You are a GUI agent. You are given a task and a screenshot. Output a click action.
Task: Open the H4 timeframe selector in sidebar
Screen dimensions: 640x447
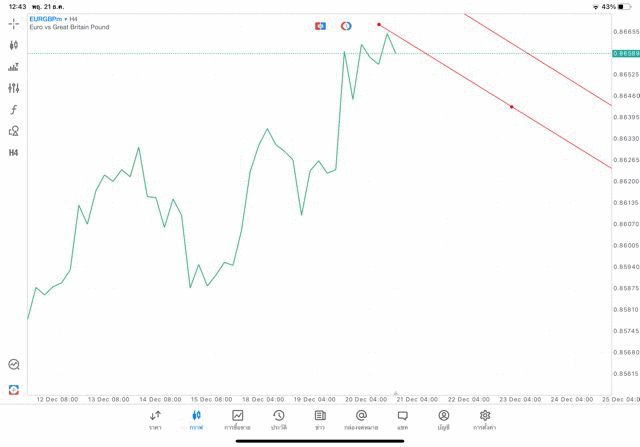tap(14, 153)
